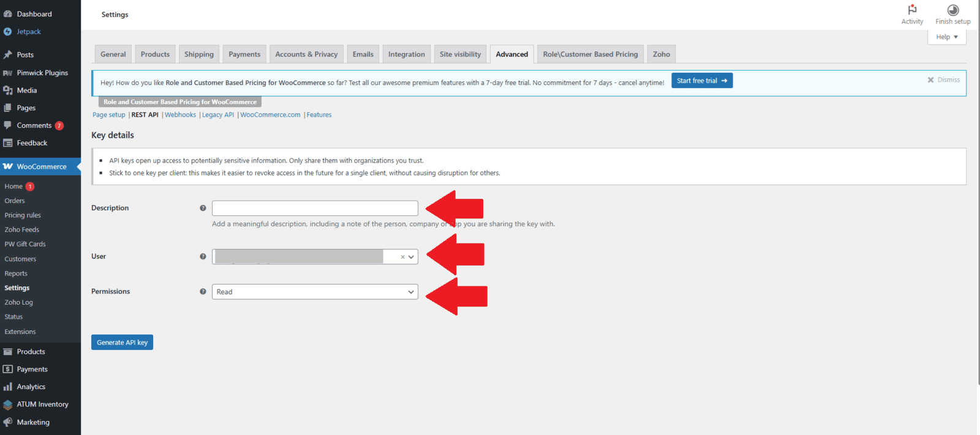The image size is (980, 435).
Task: Click the Activity flag icon
Action: tap(912, 10)
